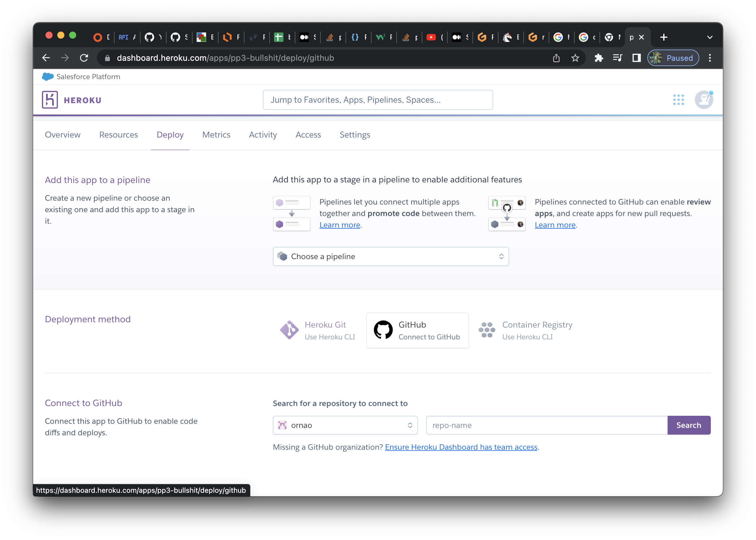Open the Chrome extensions puzzle icon
Screen dimensions: 756x540
tap(599, 58)
